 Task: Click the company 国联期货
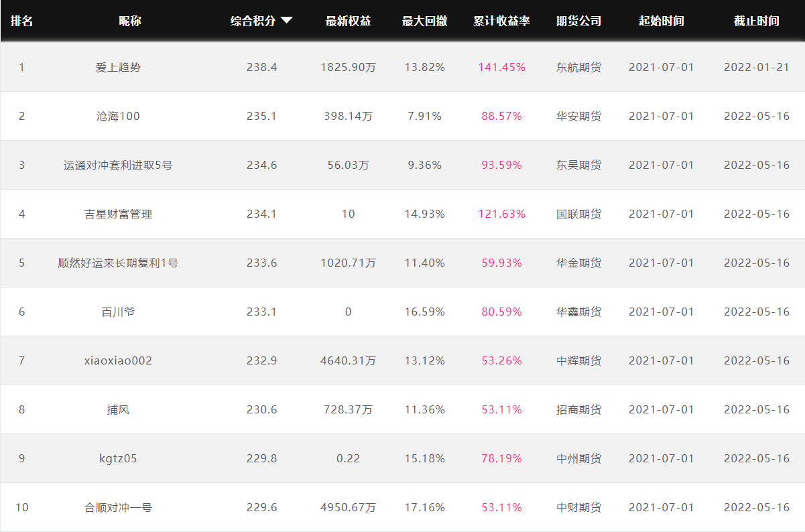[x=579, y=214]
